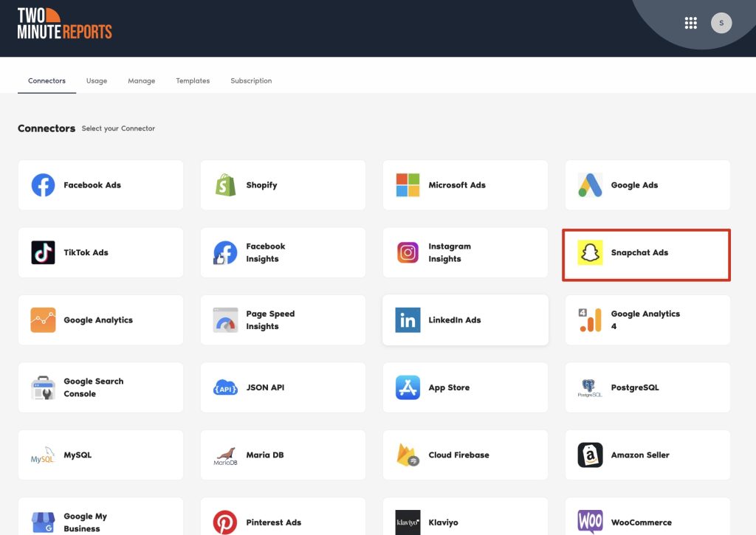The image size is (756, 535).
Task: Select the Microsoft Ads connector label
Action: tap(457, 185)
